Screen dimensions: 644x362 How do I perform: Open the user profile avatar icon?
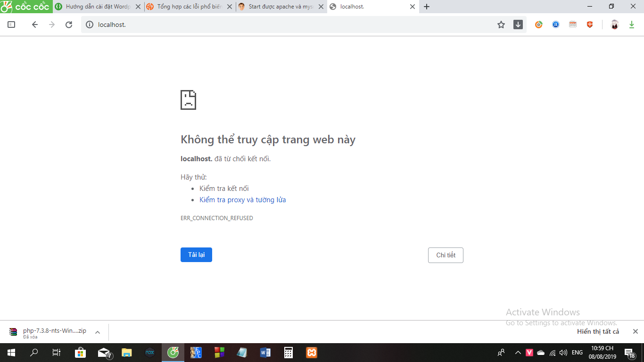(x=615, y=25)
